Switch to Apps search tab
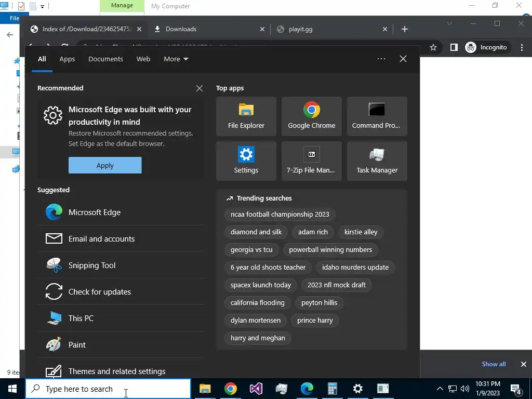 coord(67,59)
